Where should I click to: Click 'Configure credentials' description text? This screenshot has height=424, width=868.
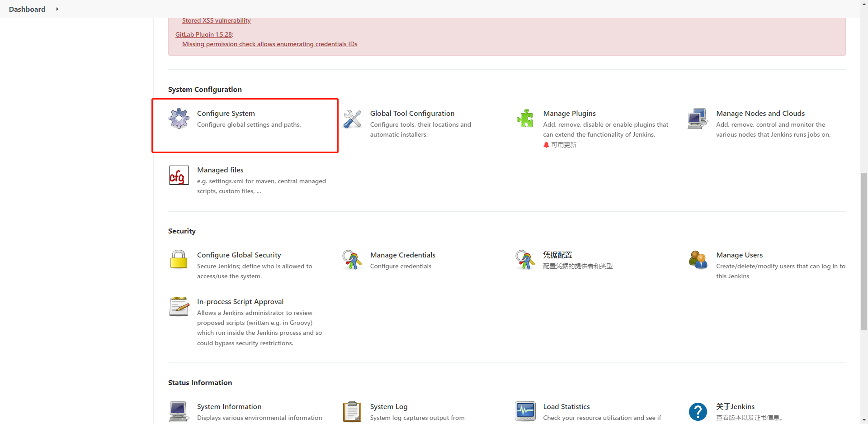pyautogui.click(x=401, y=267)
